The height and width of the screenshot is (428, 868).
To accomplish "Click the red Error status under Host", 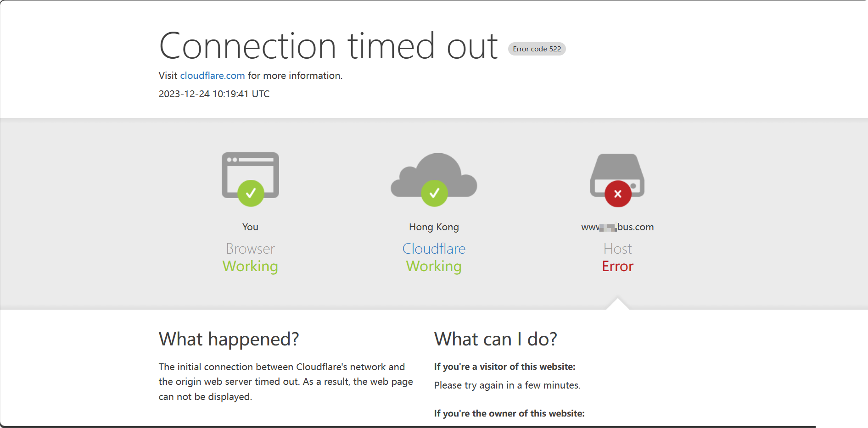I will coord(617,267).
